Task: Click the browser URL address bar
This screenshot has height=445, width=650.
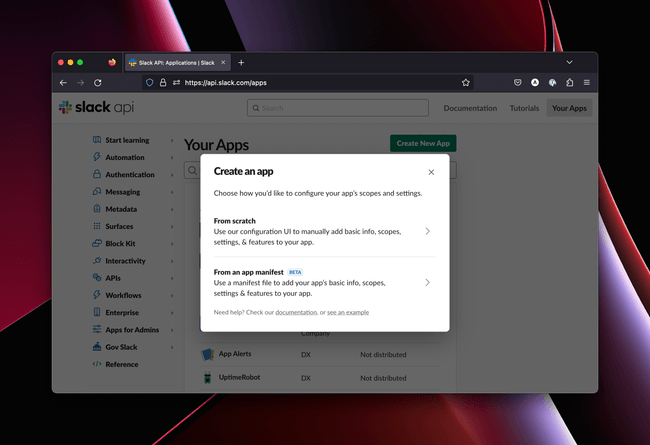Action: (x=308, y=83)
